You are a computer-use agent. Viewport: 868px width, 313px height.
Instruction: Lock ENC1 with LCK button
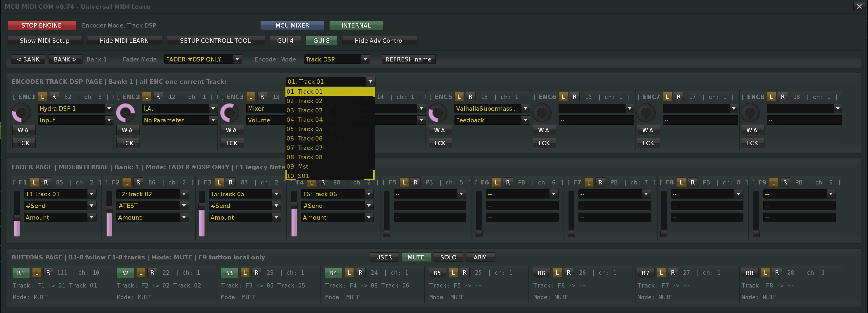(x=24, y=143)
